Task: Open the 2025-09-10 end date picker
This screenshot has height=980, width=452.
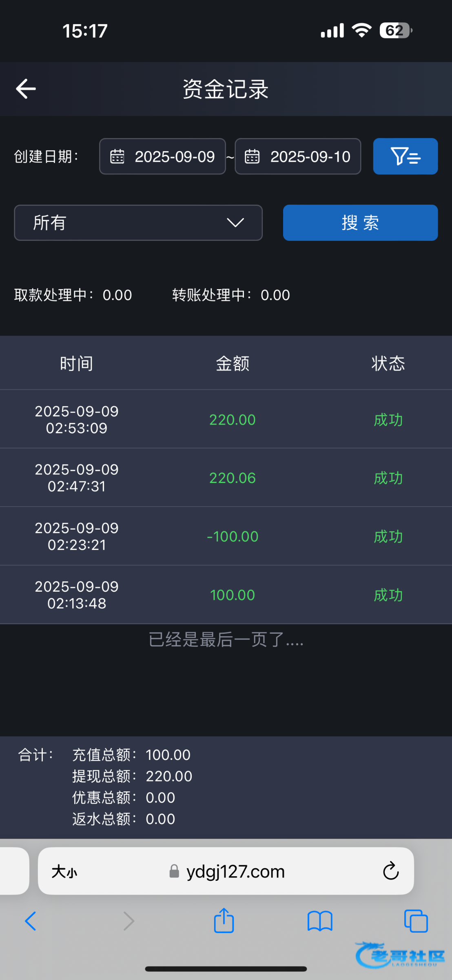Action: 310,156
